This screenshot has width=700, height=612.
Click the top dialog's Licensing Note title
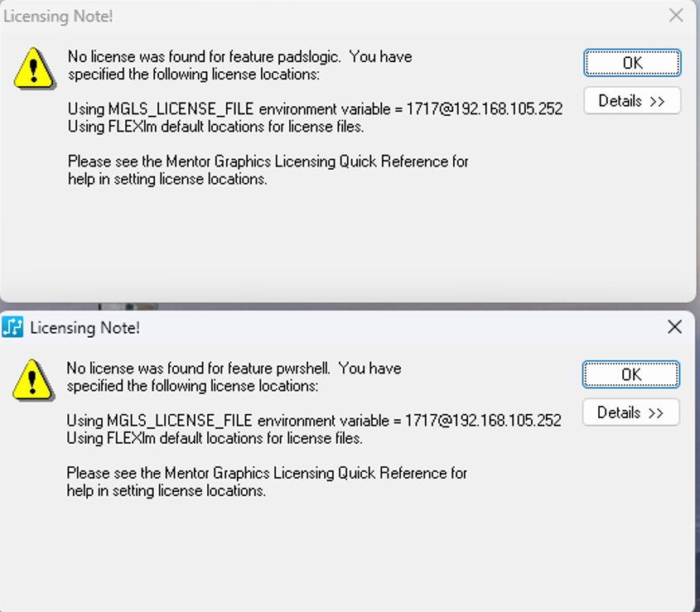coord(59,16)
